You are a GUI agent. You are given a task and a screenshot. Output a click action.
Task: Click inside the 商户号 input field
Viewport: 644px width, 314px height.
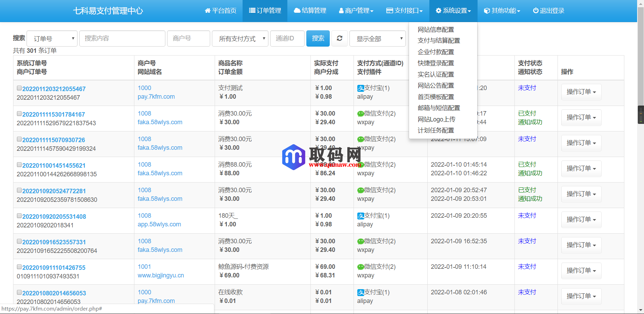188,38
